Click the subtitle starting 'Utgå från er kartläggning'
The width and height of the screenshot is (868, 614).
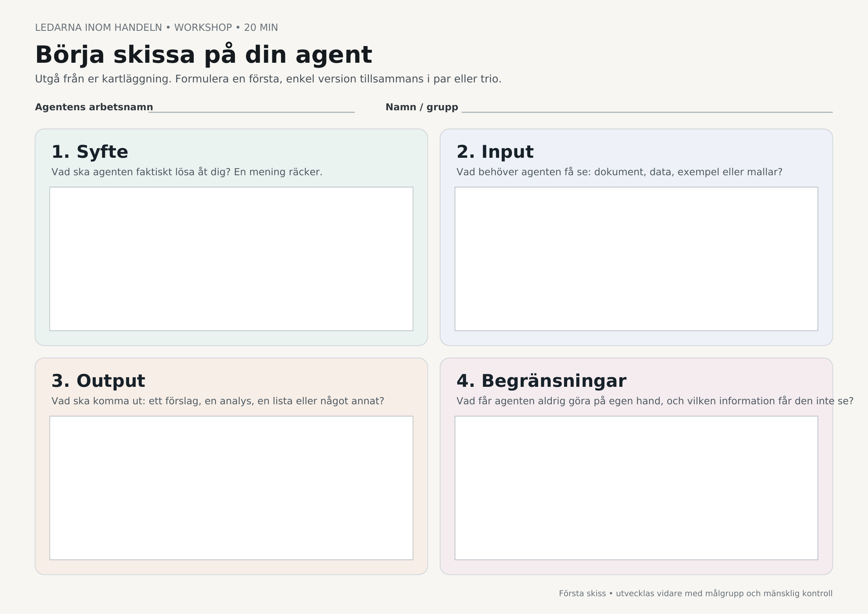tap(268, 79)
